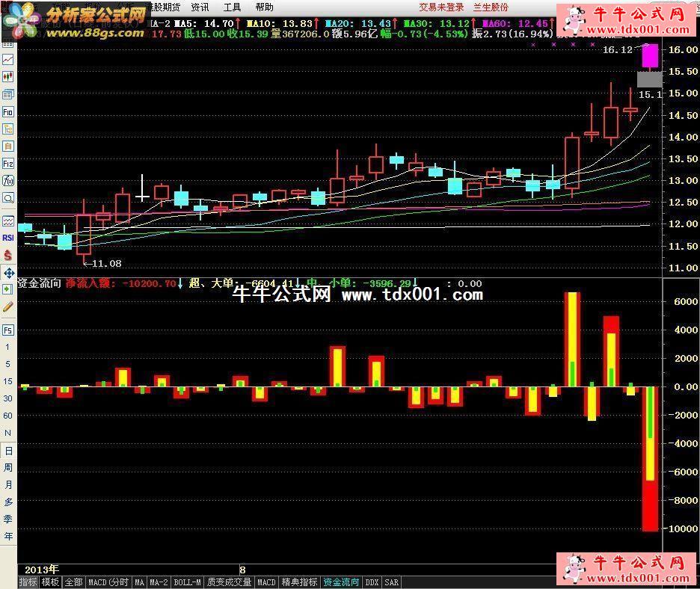The image size is (700, 589).
Task: Click the magnifier search icon
Action: [x=8, y=198]
